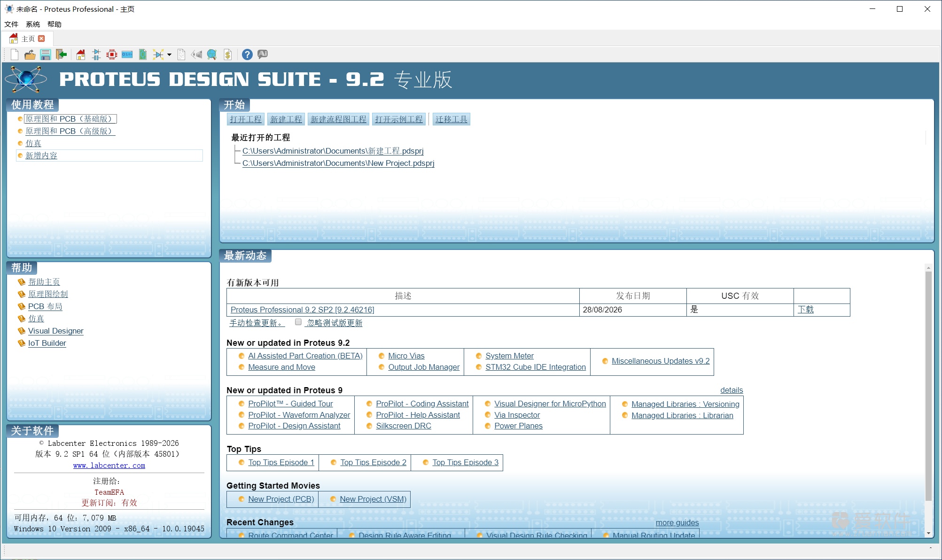Open Measure and Move link
The image size is (942, 560).
click(x=281, y=367)
